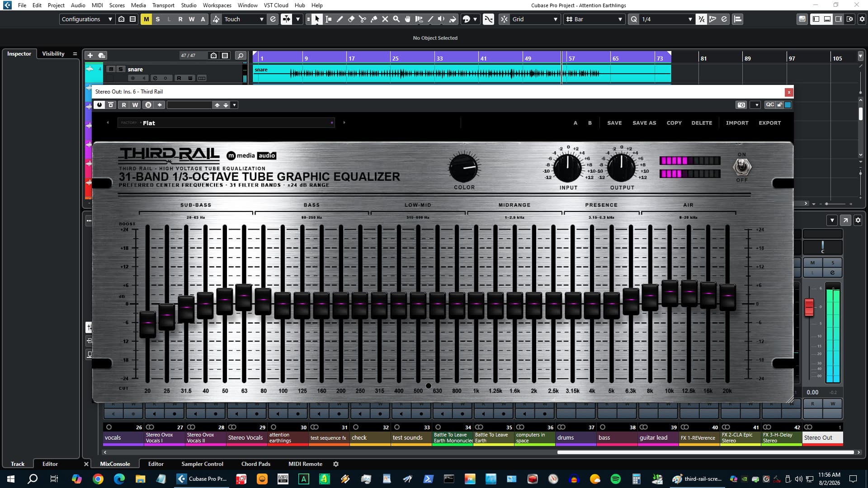The width and height of the screenshot is (868, 488).
Task: Flip the Third Rail ON/OFF switch
Action: [x=742, y=167]
